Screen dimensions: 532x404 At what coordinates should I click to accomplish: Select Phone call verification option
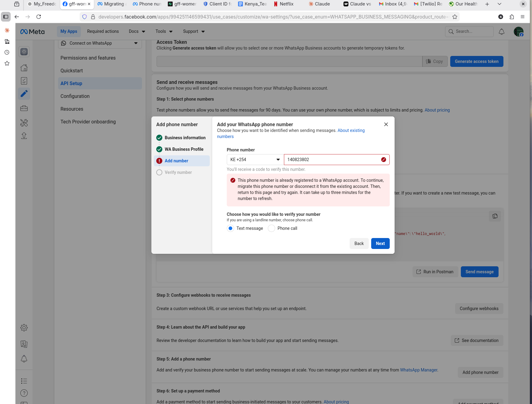[271, 228]
